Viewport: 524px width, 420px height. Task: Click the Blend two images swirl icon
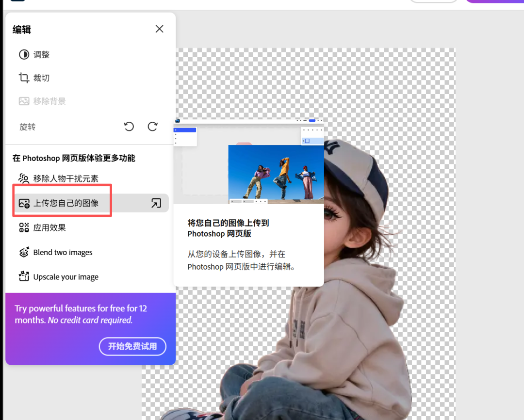click(23, 252)
